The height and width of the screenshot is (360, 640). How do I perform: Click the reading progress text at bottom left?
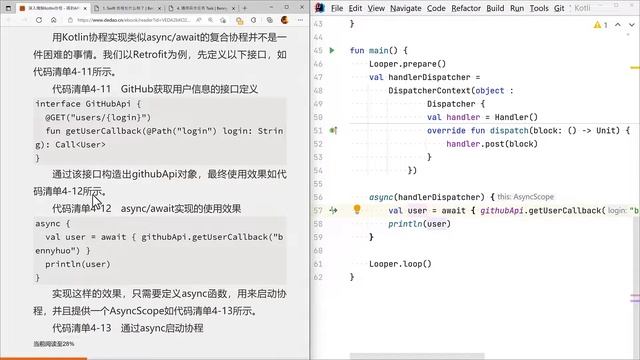(54, 344)
